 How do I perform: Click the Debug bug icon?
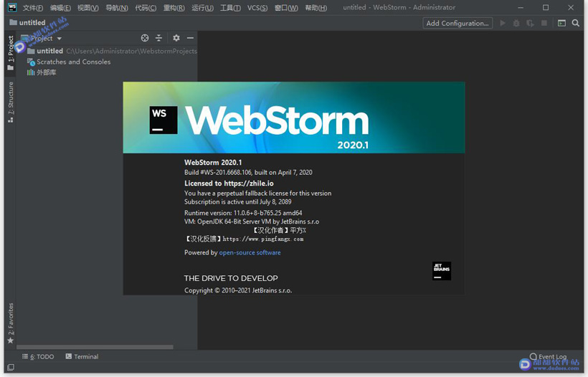coord(516,23)
